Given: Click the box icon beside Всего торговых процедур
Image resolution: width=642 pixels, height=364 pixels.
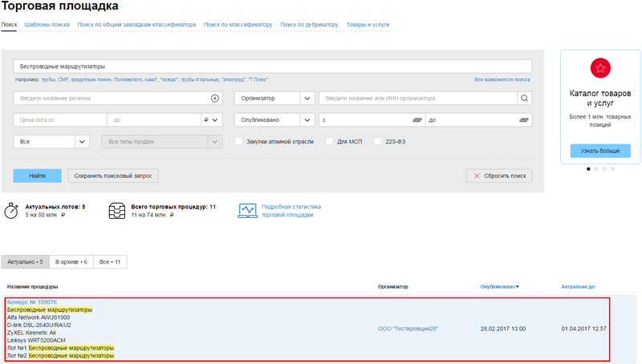Looking at the screenshot, I should [x=117, y=211].
